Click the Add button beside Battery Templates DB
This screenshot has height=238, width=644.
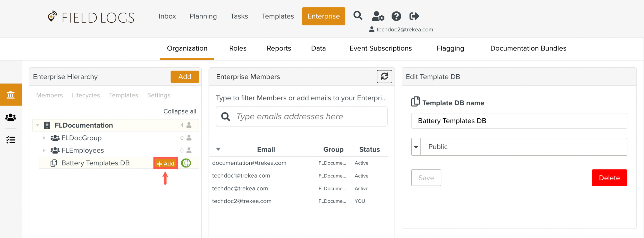pyautogui.click(x=165, y=163)
